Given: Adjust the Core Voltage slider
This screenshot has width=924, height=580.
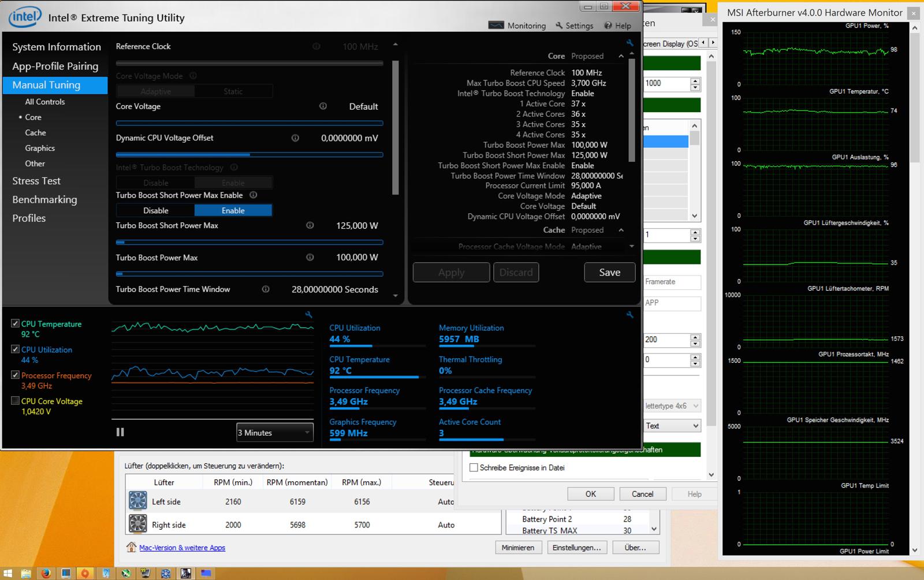Looking at the screenshot, I should 249,123.
